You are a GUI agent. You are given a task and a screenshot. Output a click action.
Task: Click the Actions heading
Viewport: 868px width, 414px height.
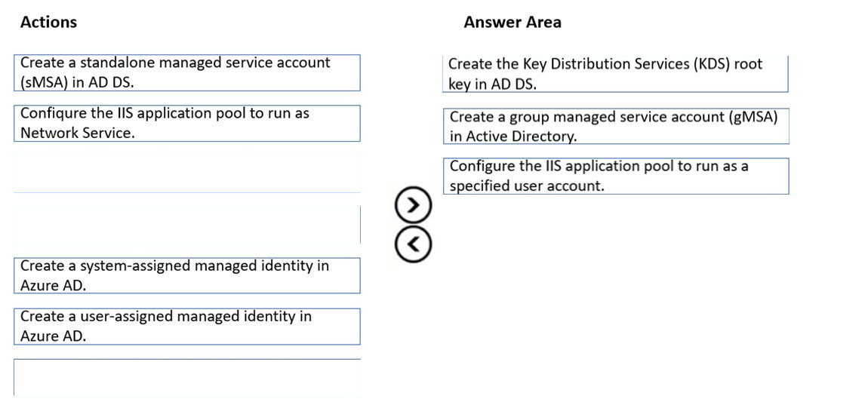pyautogui.click(x=48, y=22)
